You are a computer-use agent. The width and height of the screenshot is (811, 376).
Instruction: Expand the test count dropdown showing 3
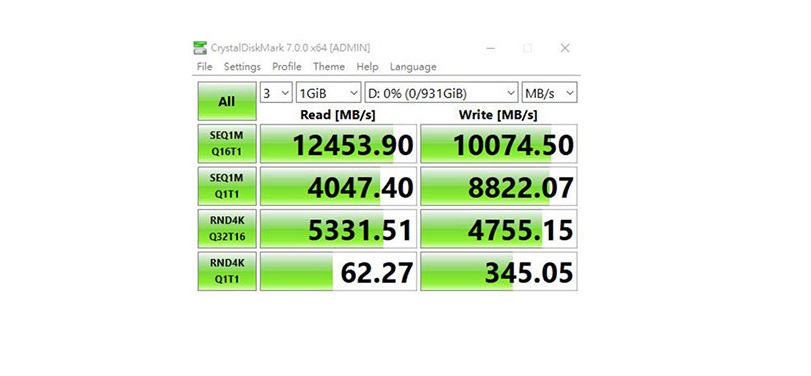[x=276, y=93]
